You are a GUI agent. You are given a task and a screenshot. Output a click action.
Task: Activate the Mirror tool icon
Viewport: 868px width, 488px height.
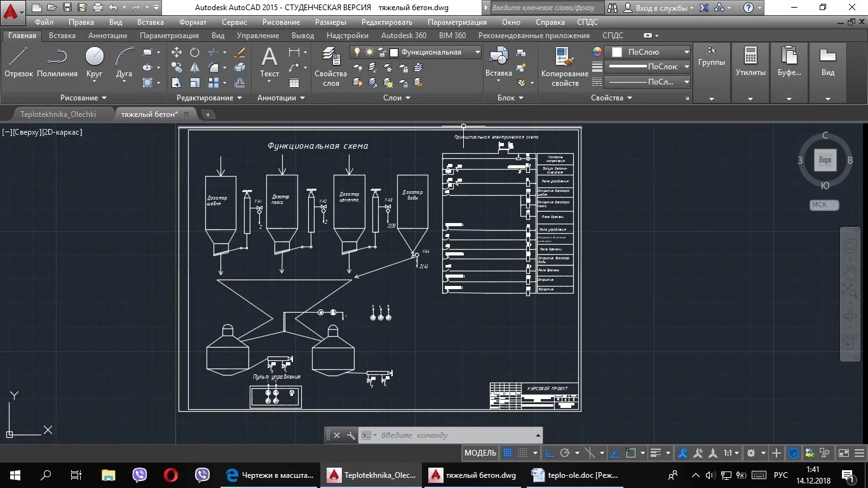point(194,67)
